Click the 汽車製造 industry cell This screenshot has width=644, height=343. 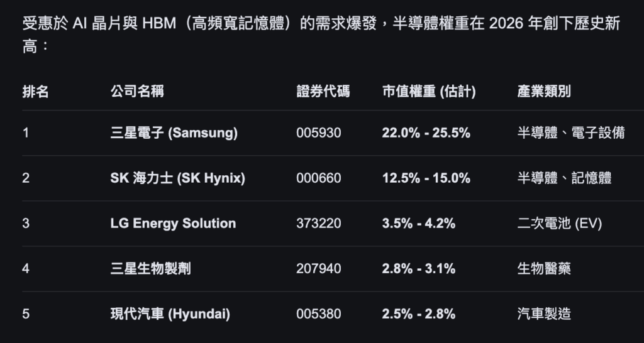pyautogui.click(x=544, y=314)
